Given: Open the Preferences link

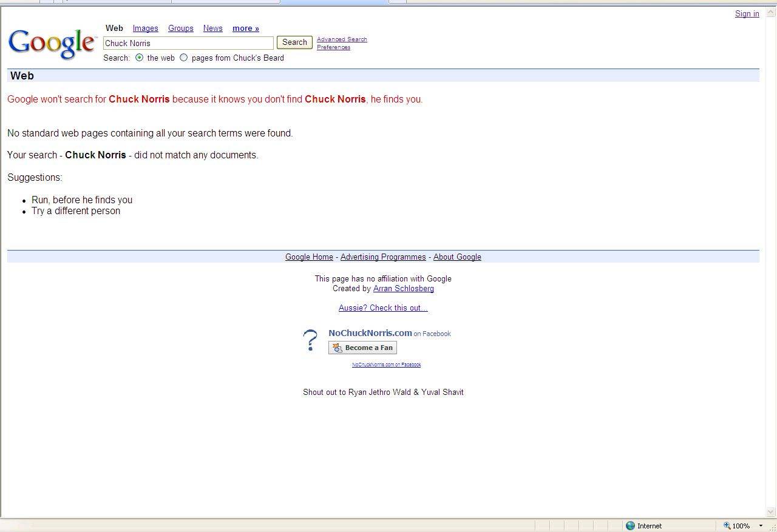Looking at the screenshot, I should [333, 47].
